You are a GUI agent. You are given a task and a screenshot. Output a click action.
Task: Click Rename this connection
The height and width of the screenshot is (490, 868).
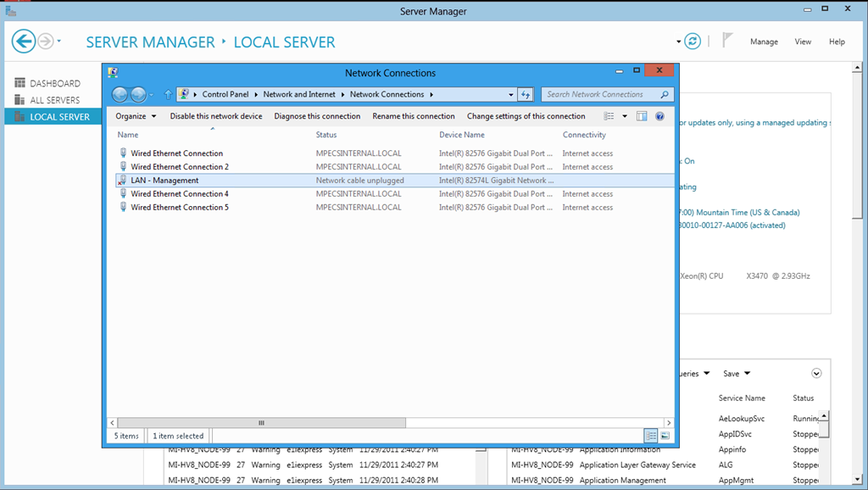coord(414,116)
